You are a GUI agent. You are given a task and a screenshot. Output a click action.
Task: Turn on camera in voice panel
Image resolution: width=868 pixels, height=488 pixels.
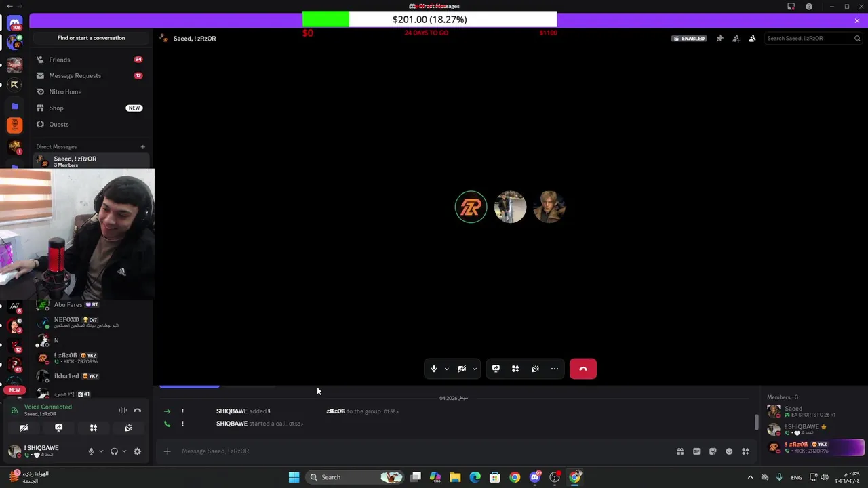[x=24, y=428]
